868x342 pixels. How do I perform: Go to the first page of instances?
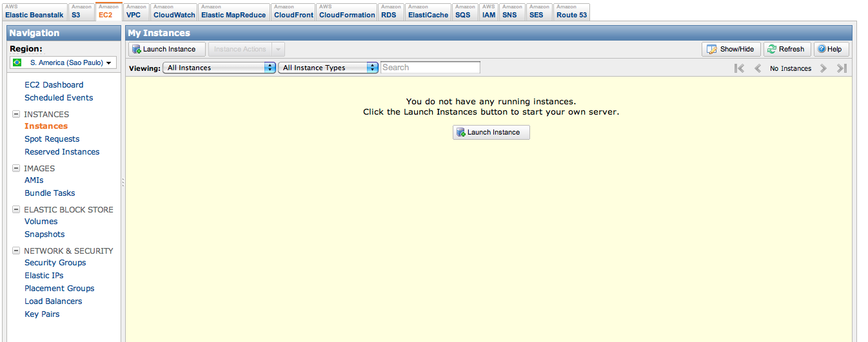pyautogui.click(x=740, y=68)
